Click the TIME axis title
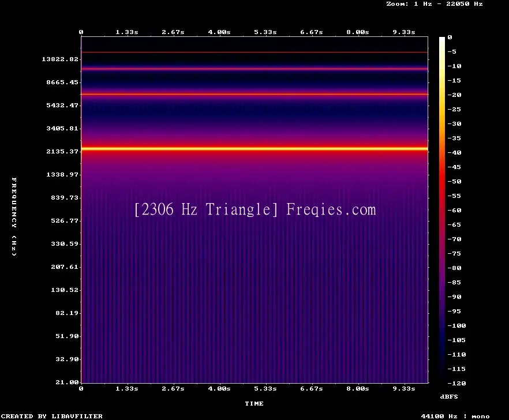Screen dimensions: 509x420 coord(254,403)
